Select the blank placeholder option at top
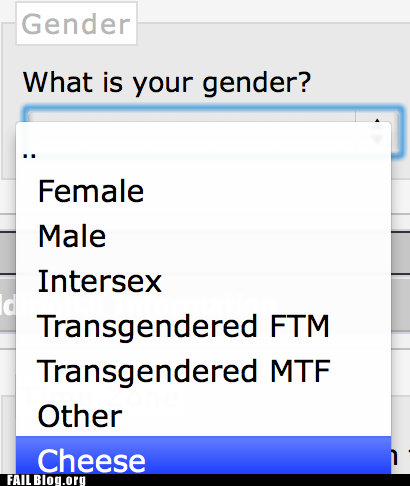 click(203, 147)
